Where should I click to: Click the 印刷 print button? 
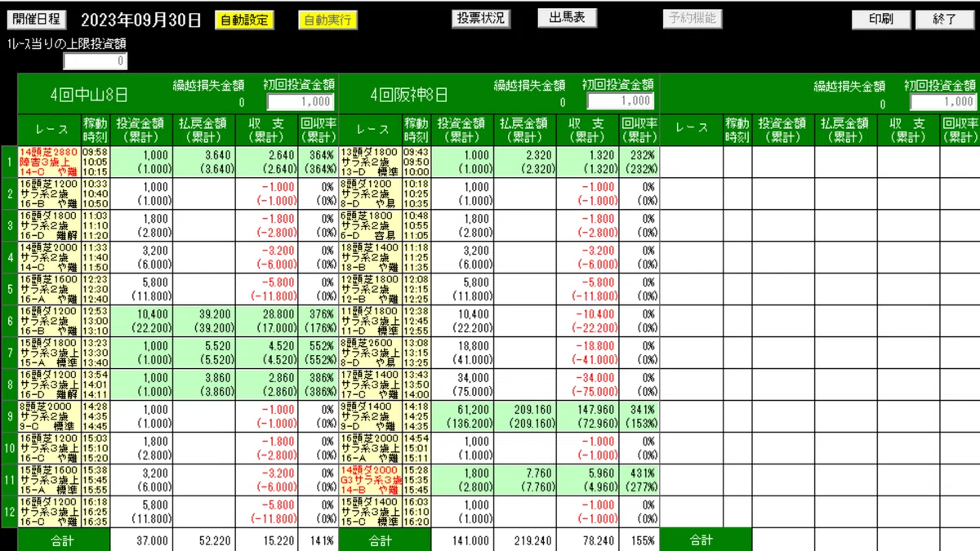(881, 20)
